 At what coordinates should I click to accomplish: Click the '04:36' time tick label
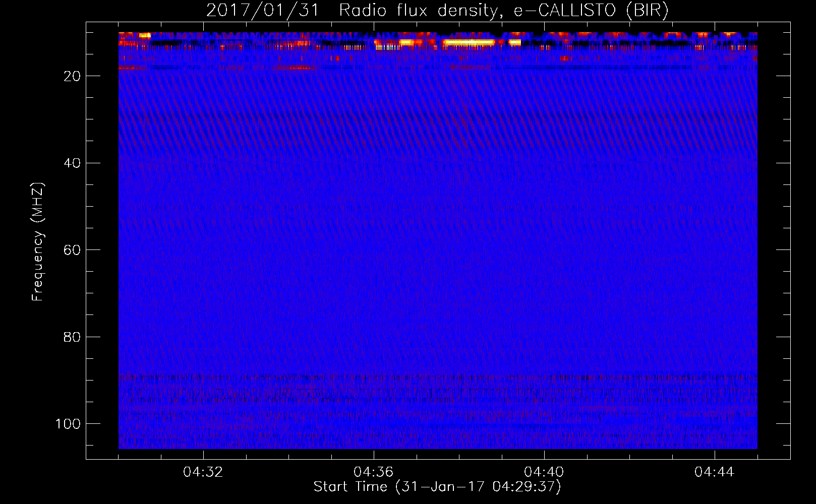(374, 472)
